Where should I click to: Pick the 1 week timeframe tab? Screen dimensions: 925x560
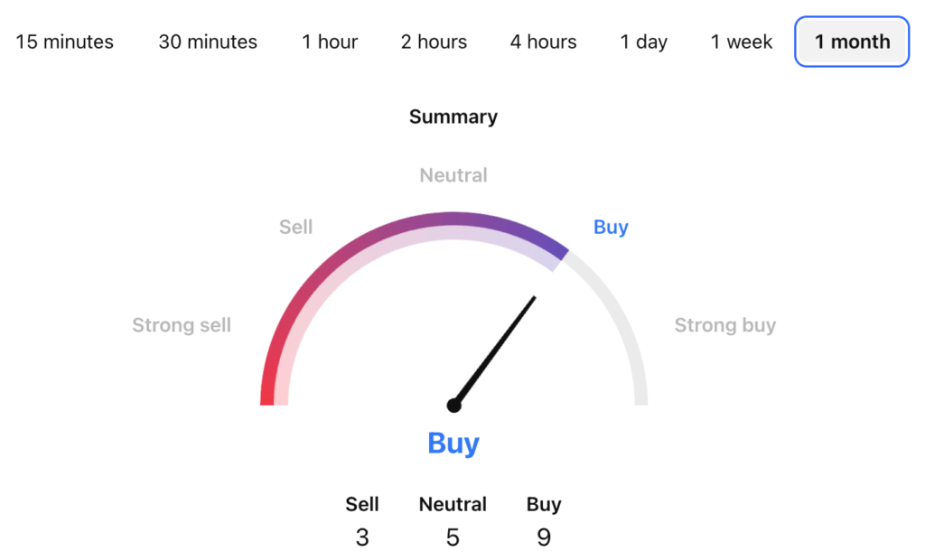coord(742,42)
